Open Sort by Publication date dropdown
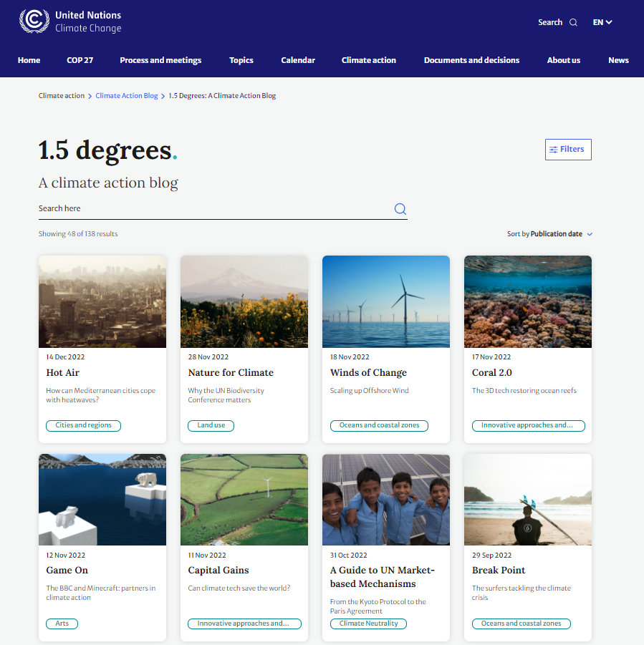 coord(549,233)
